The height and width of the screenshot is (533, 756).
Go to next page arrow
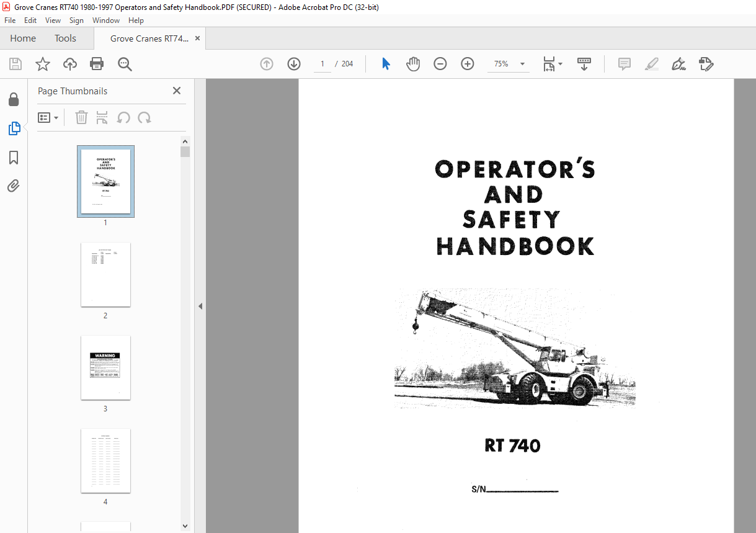point(294,64)
